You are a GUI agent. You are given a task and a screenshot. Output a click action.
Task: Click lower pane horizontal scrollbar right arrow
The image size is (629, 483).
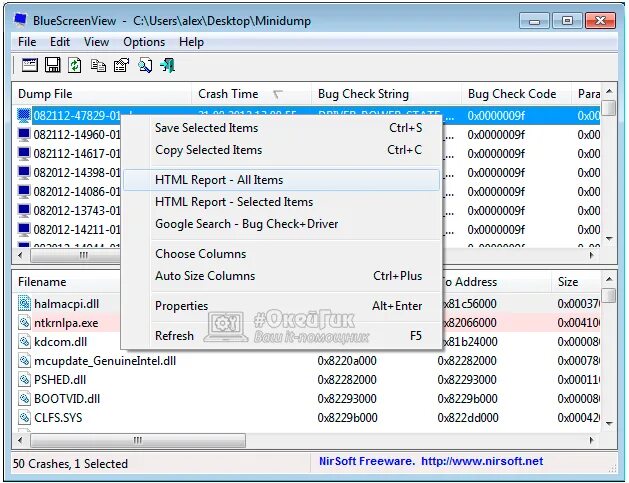[592, 440]
